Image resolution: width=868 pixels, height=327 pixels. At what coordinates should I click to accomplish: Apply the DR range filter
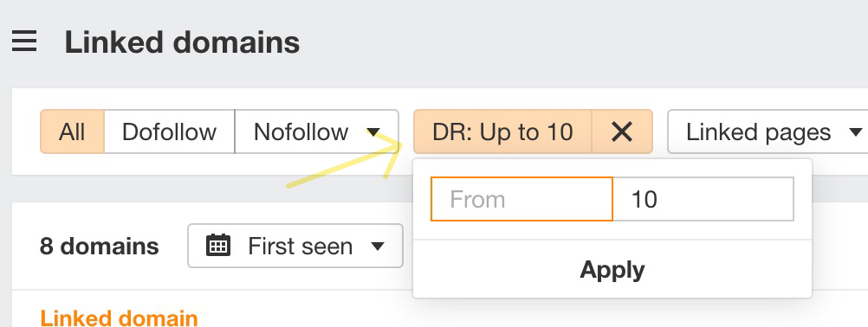(612, 270)
